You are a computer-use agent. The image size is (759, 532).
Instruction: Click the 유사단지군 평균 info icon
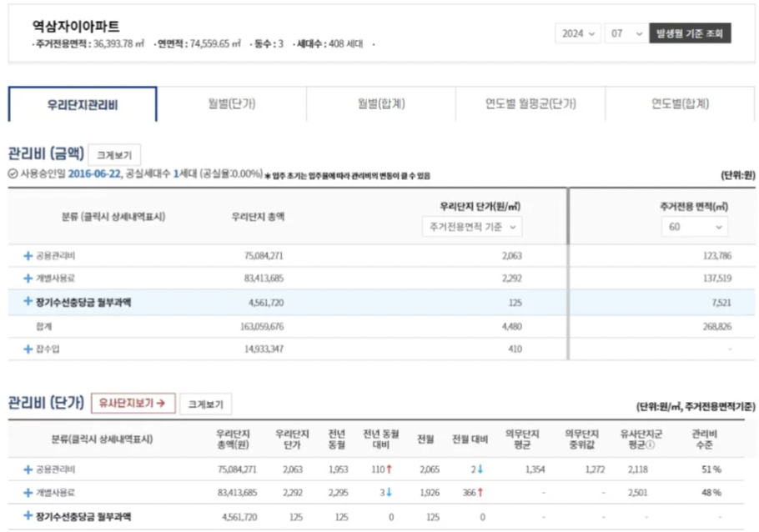[x=651, y=444]
